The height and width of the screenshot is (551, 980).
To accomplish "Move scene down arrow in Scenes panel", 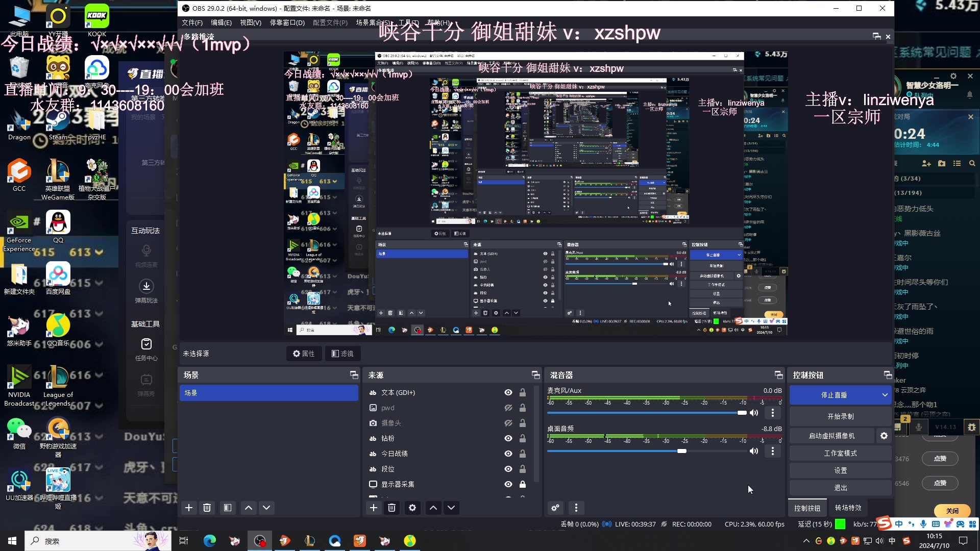I will (266, 508).
